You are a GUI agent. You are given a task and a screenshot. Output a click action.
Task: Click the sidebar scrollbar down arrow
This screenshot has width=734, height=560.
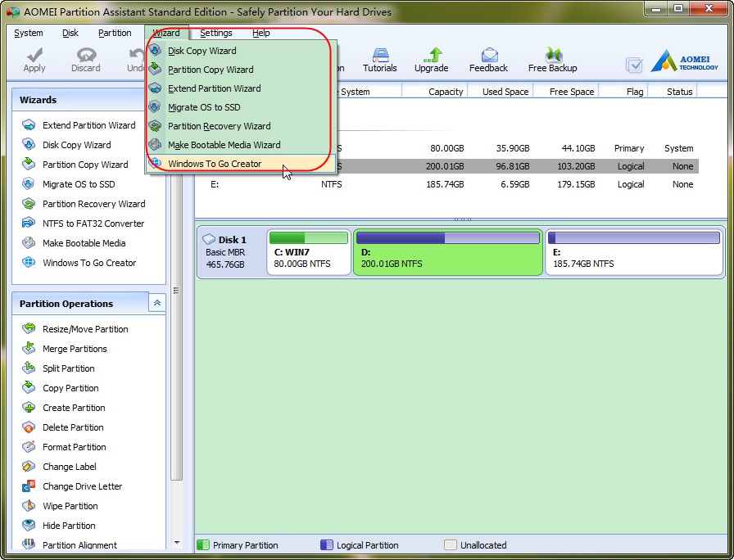tap(176, 543)
